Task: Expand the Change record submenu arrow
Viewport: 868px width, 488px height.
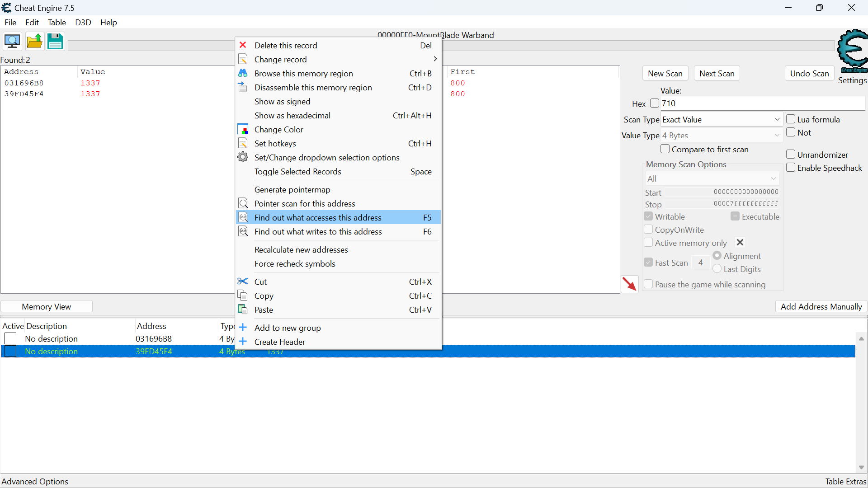Action: (x=435, y=59)
